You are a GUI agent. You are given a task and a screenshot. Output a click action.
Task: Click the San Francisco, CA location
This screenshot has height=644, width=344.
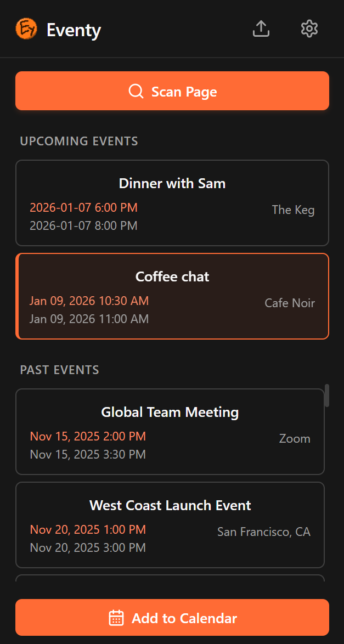coord(264,532)
